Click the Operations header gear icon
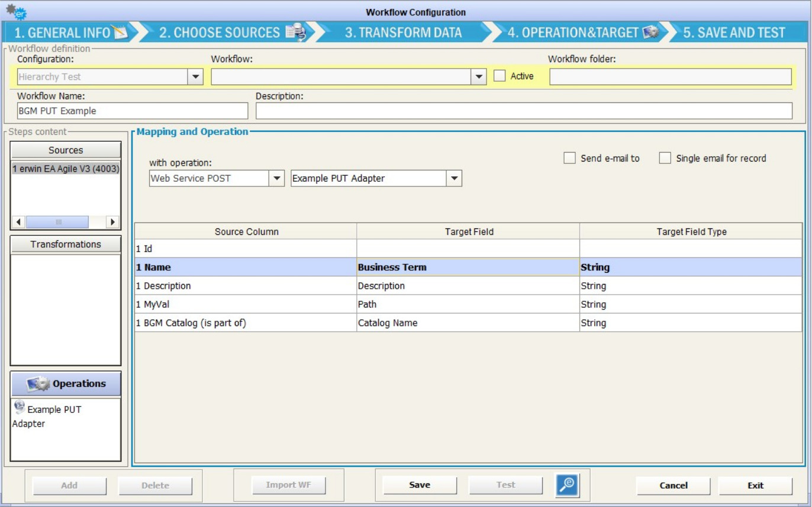The width and height of the screenshot is (812, 507). (38, 384)
